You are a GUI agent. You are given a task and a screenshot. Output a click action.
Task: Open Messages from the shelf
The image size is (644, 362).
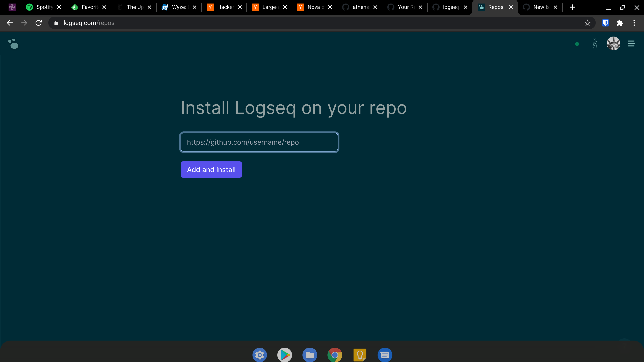pyautogui.click(x=385, y=354)
